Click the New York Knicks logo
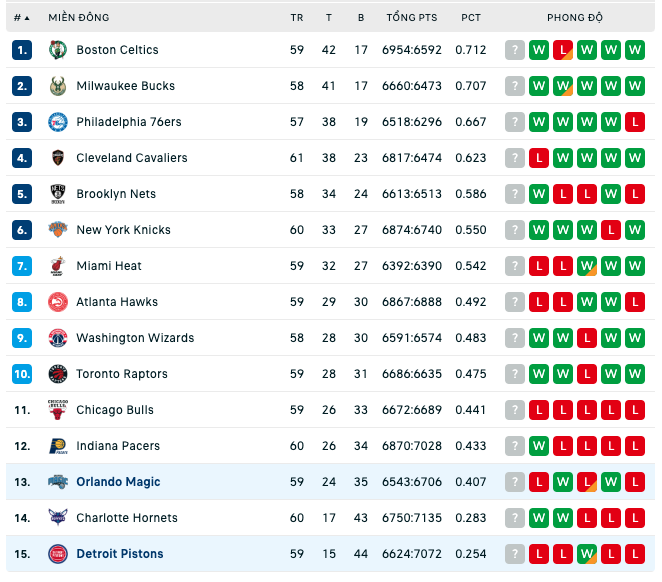The image size is (662, 582). pyautogui.click(x=58, y=230)
